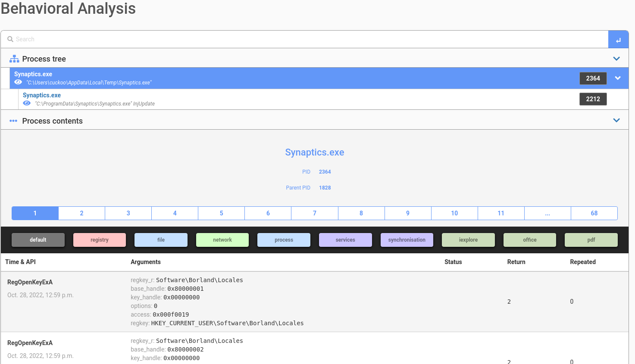Screen dimensions: 635x364
Task: Filter by iexplore category
Action: [x=468, y=240]
